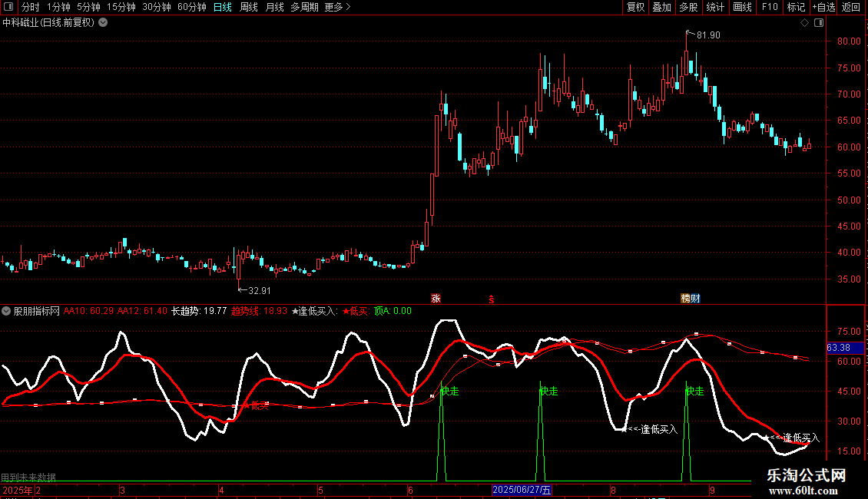Click the 股朋指标网 indicator name
868x499 pixels.
coord(37,311)
